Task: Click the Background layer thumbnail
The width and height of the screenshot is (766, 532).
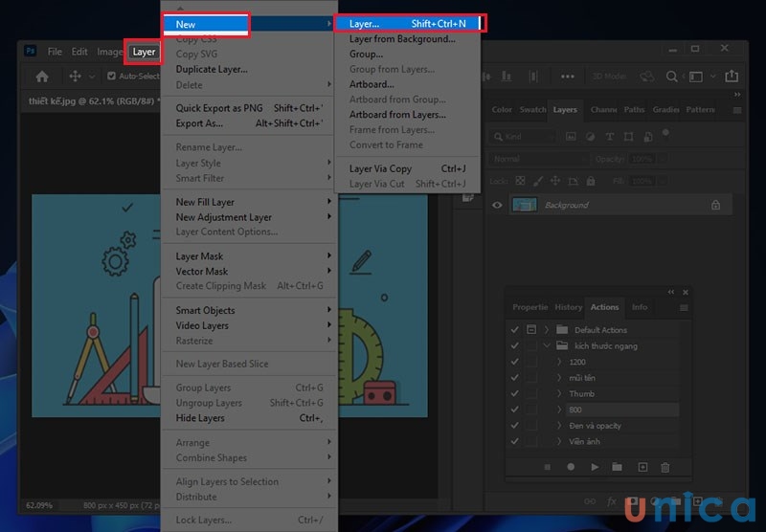Action: tap(524, 205)
